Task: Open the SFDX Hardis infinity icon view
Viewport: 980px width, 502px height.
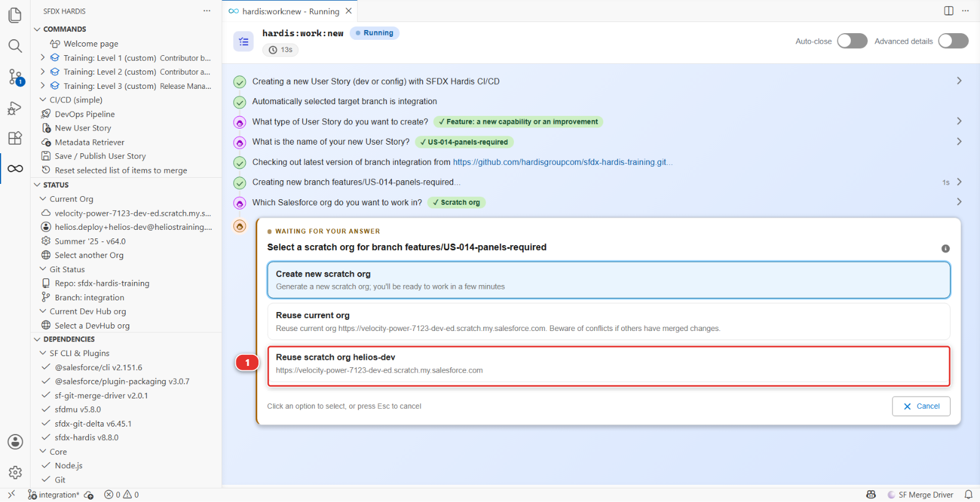Action: coord(15,169)
